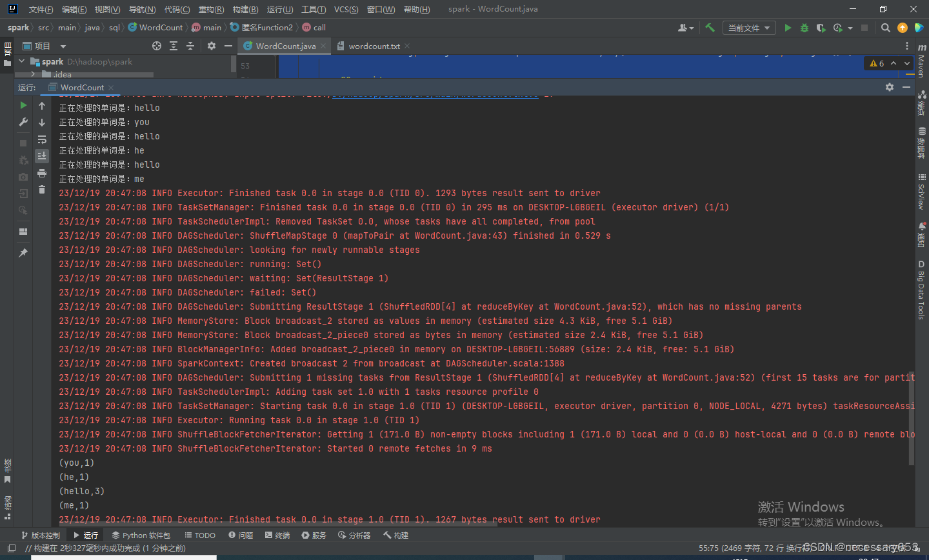Open 版本控制 tool window

tap(41, 535)
